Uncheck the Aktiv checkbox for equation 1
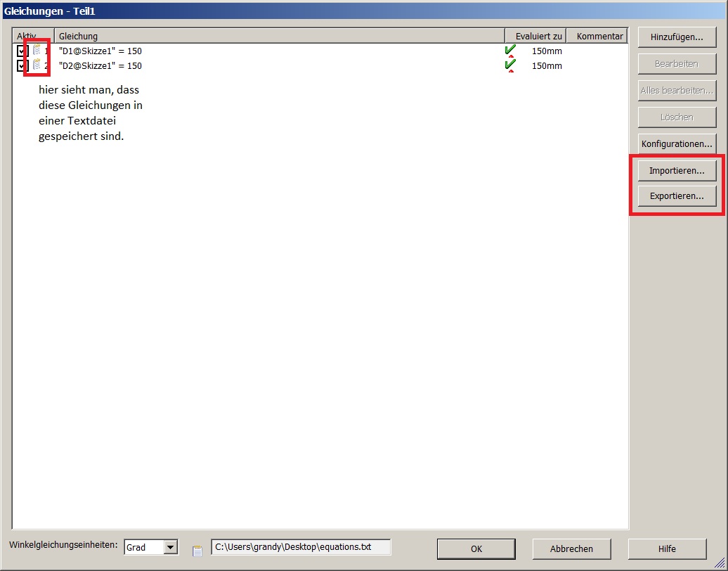This screenshot has width=728, height=571. pos(22,51)
